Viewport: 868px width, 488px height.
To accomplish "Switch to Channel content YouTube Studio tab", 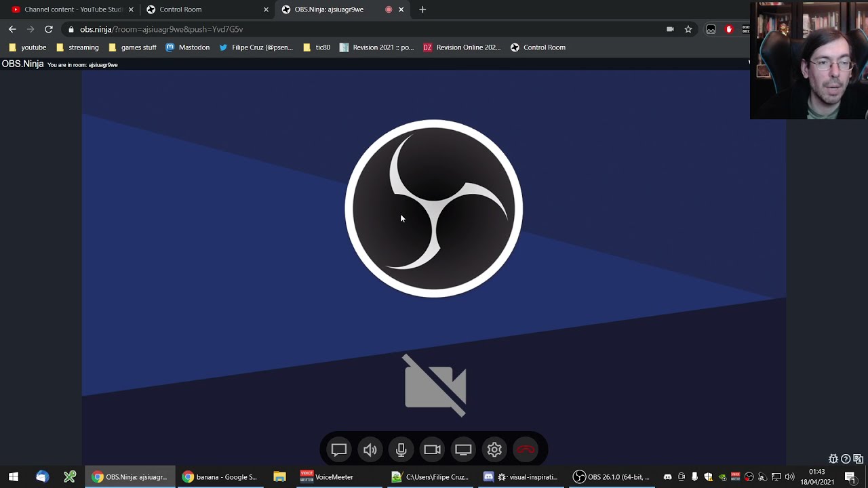I will [73, 9].
